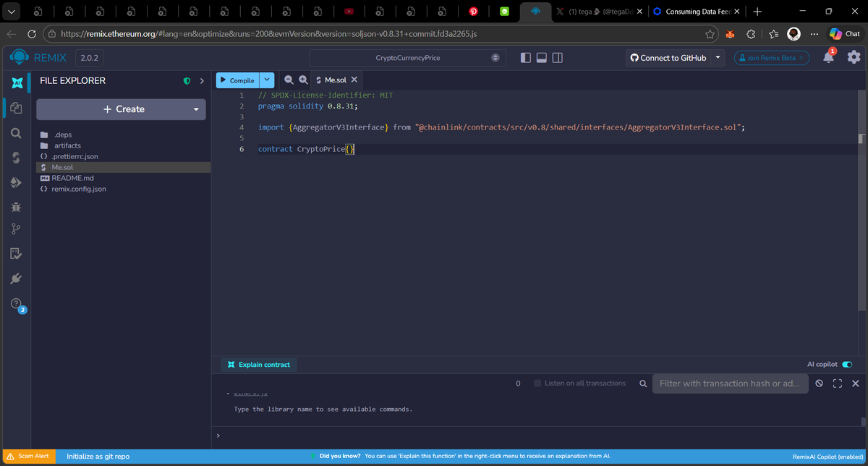Open the file search magnifier icon
The height and width of the screenshot is (466, 868).
coord(16,133)
